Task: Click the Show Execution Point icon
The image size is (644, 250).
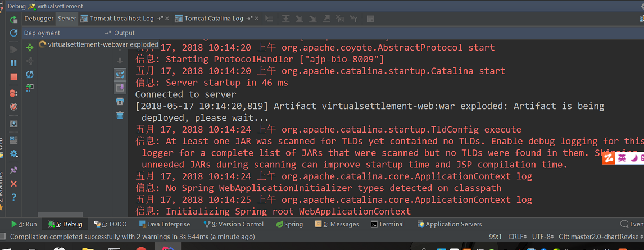Action: [269, 19]
